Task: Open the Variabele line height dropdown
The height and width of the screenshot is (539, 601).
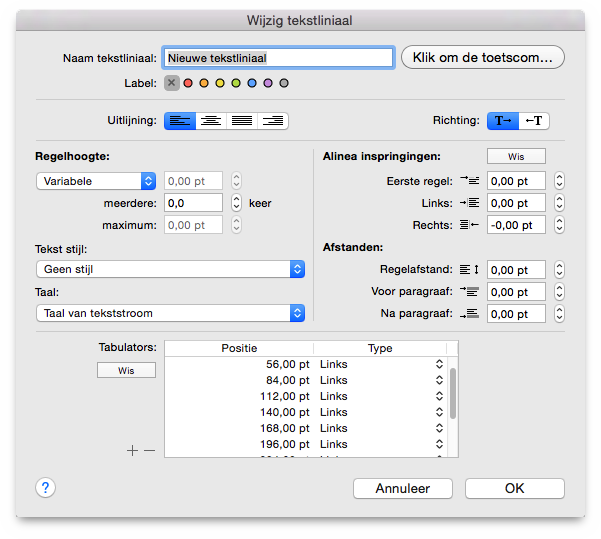Action: click(96, 181)
